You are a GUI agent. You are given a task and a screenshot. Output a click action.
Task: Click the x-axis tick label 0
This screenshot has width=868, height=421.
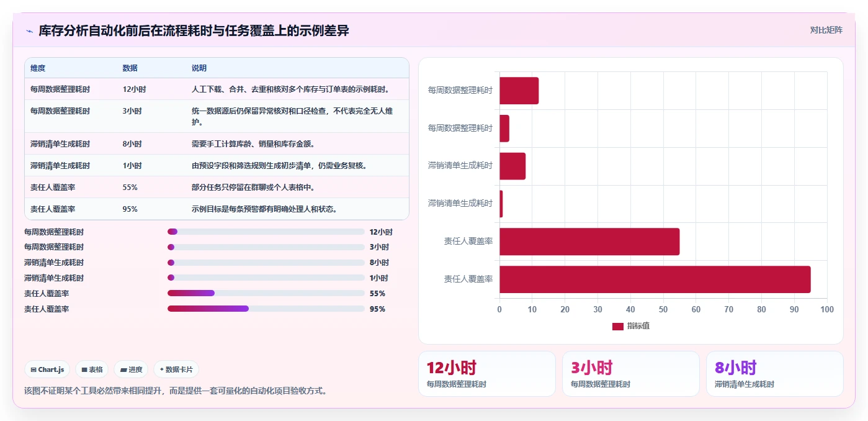pos(499,309)
